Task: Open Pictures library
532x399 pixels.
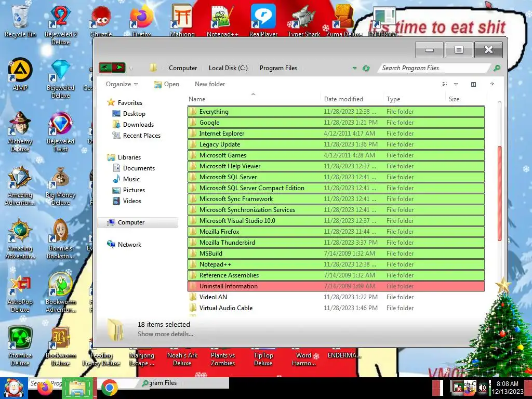Action: pos(129,190)
